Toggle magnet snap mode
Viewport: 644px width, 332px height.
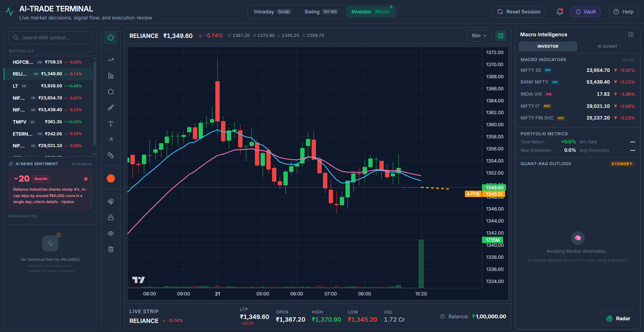click(111, 201)
